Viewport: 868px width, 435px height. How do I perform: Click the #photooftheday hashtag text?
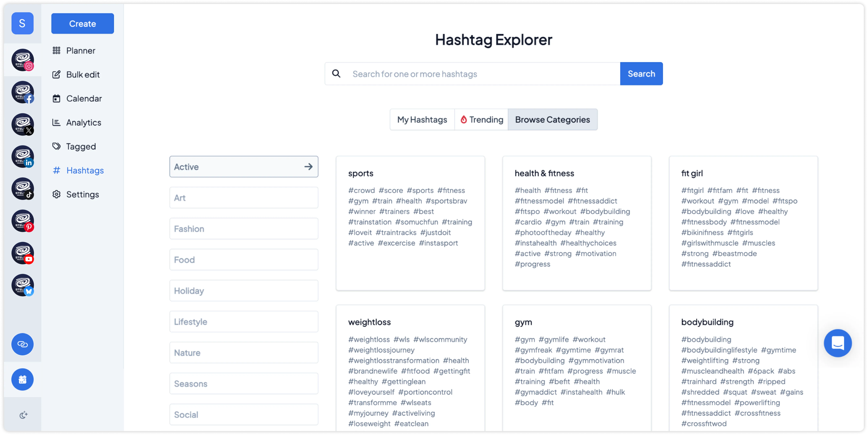tap(543, 232)
